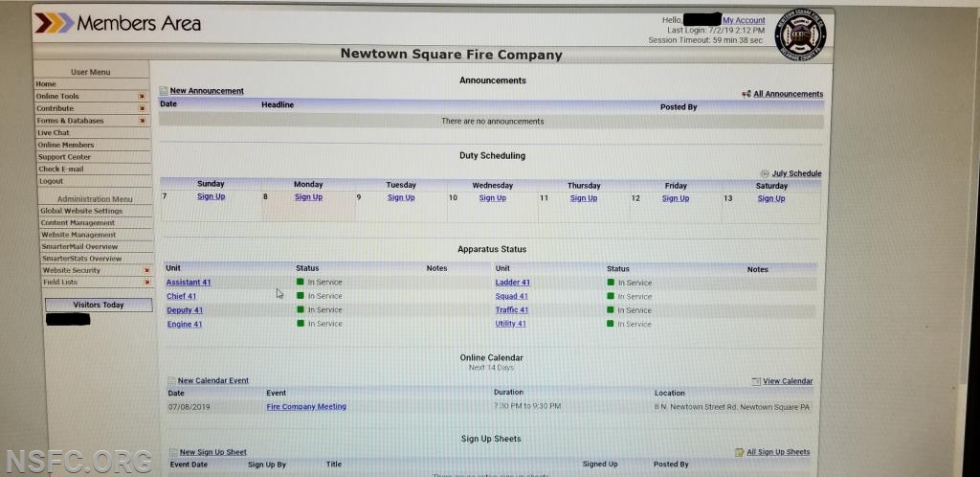980x477 pixels.
Task: Click the July Schedule clock icon
Action: click(765, 173)
